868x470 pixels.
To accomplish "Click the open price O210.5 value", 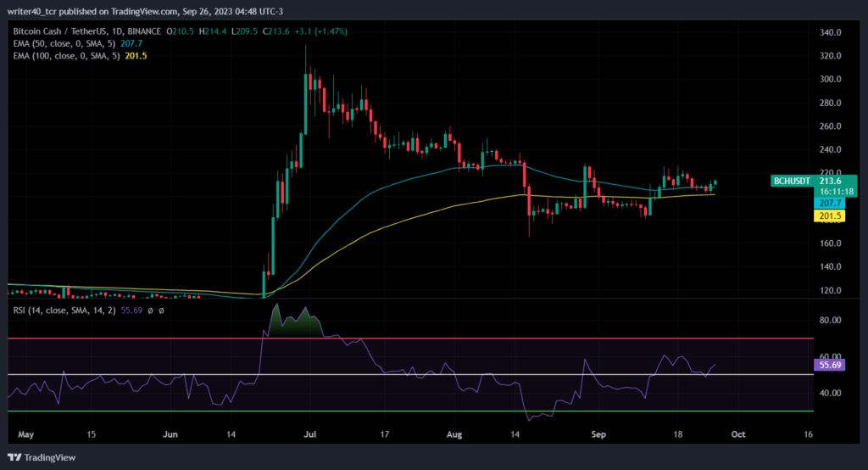I will point(181,31).
